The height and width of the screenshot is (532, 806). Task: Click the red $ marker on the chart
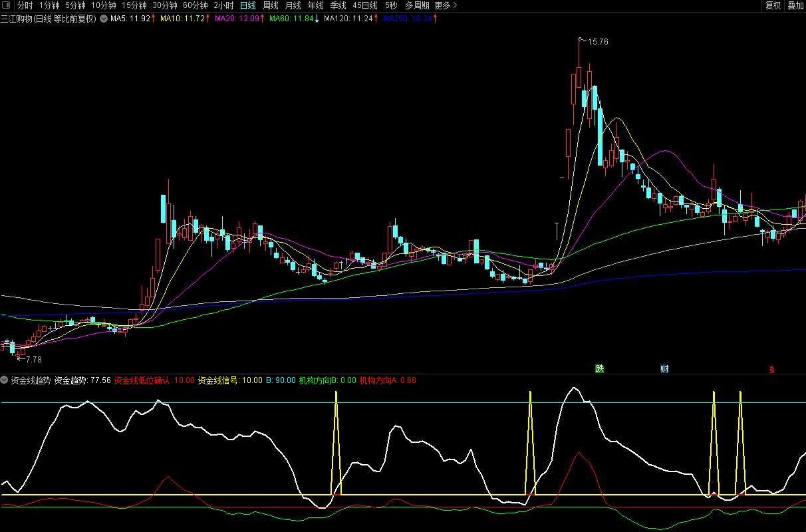pyautogui.click(x=772, y=369)
